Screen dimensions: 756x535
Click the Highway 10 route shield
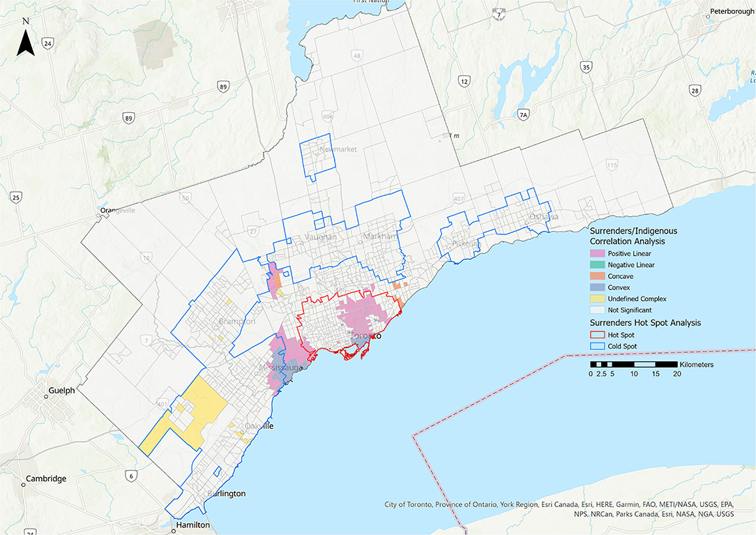pos(146,258)
